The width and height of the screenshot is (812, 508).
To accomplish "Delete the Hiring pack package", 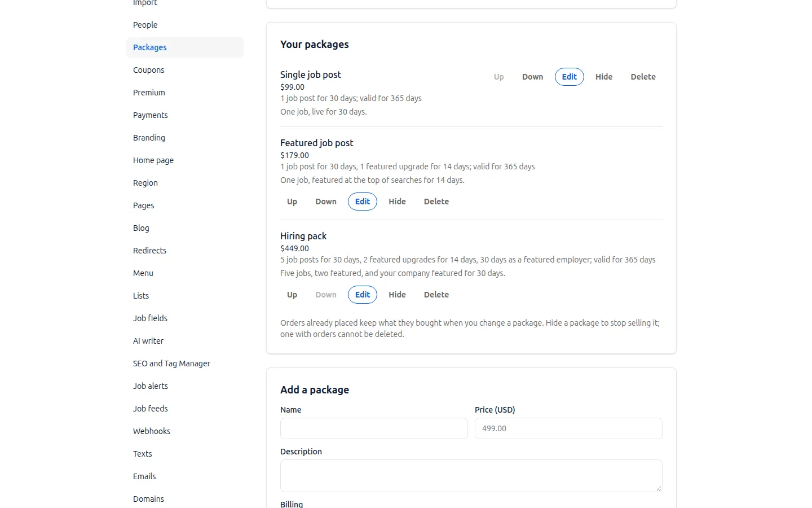I will click(436, 295).
